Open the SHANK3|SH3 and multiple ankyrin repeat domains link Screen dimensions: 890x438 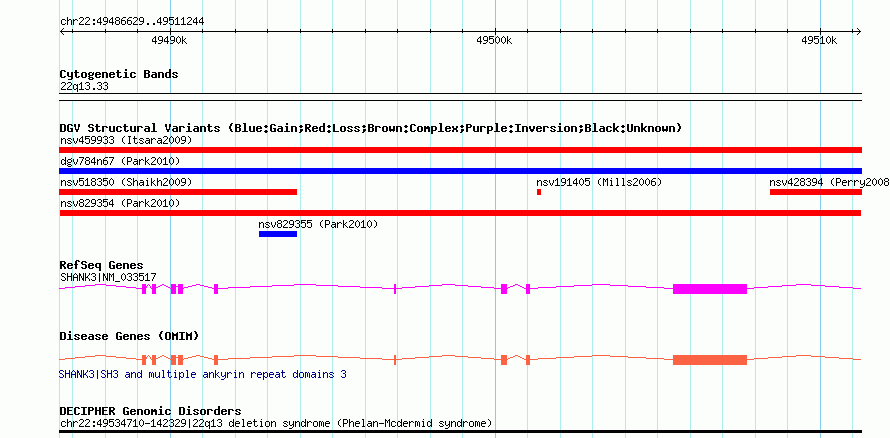click(203, 375)
